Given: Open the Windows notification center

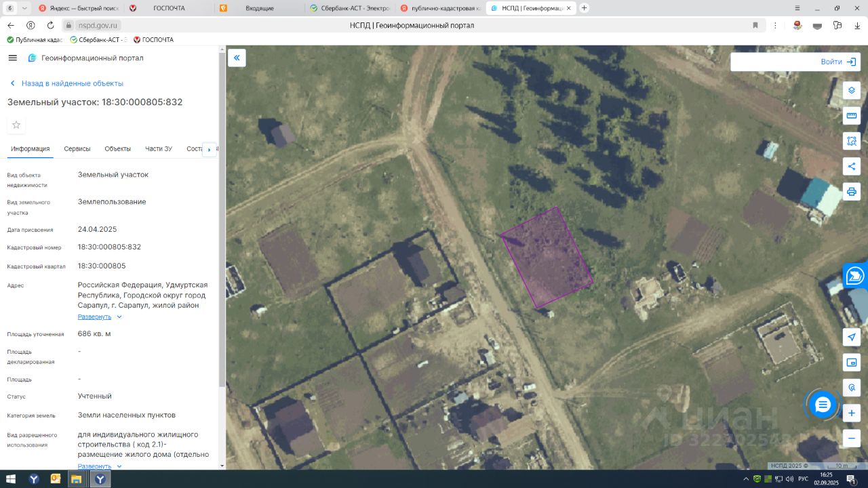Looking at the screenshot, I should point(851,479).
